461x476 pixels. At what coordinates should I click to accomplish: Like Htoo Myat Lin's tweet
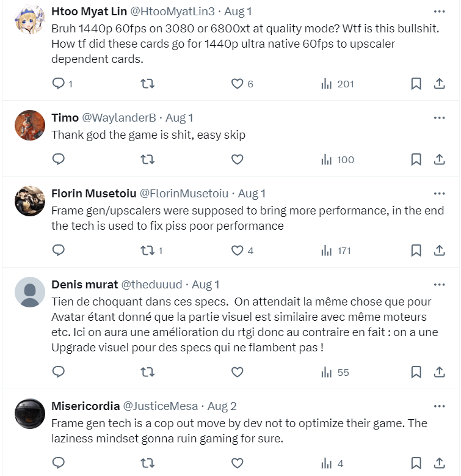pos(238,84)
